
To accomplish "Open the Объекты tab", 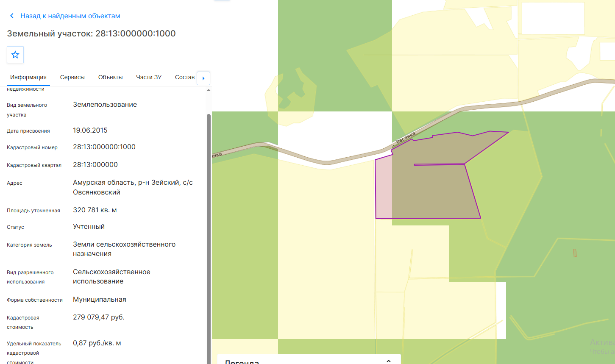I will point(111,77).
